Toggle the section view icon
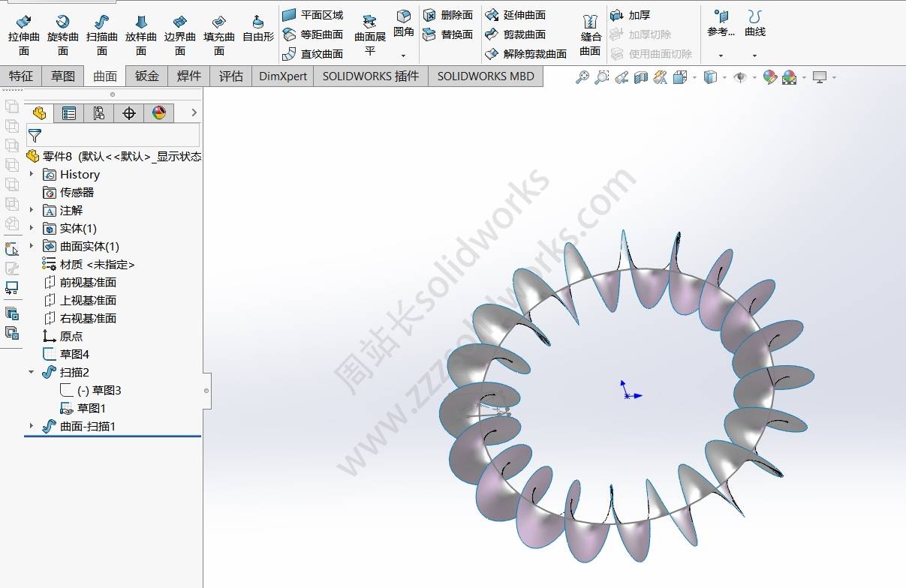The width and height of the screenshot is (906, 588). click(640, 77)
